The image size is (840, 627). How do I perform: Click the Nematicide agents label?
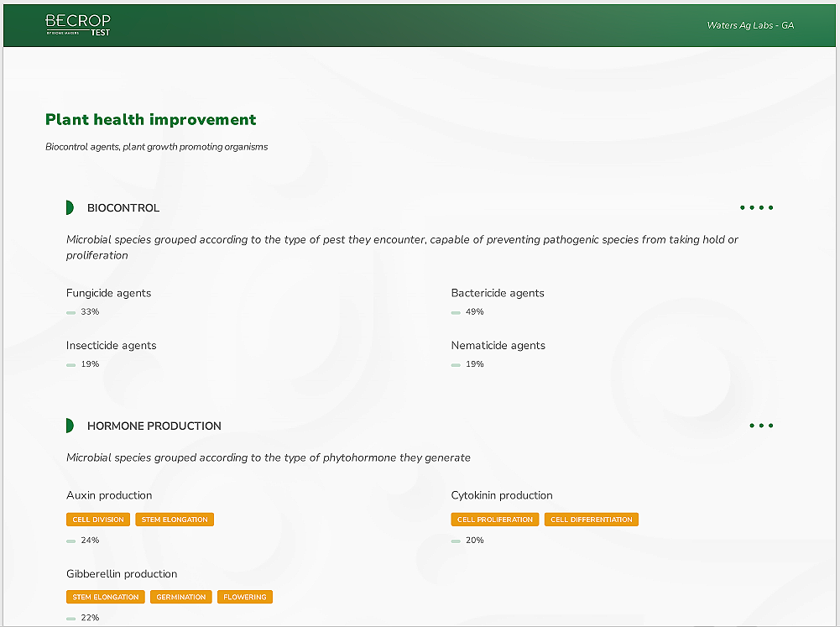tap(498, 346)
